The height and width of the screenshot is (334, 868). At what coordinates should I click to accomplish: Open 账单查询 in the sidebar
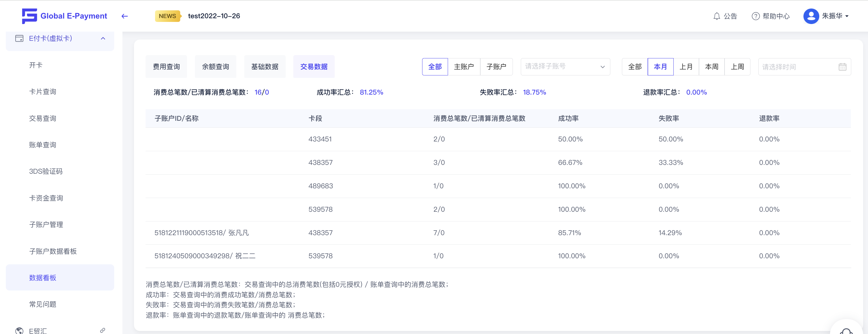click(42, 145)
